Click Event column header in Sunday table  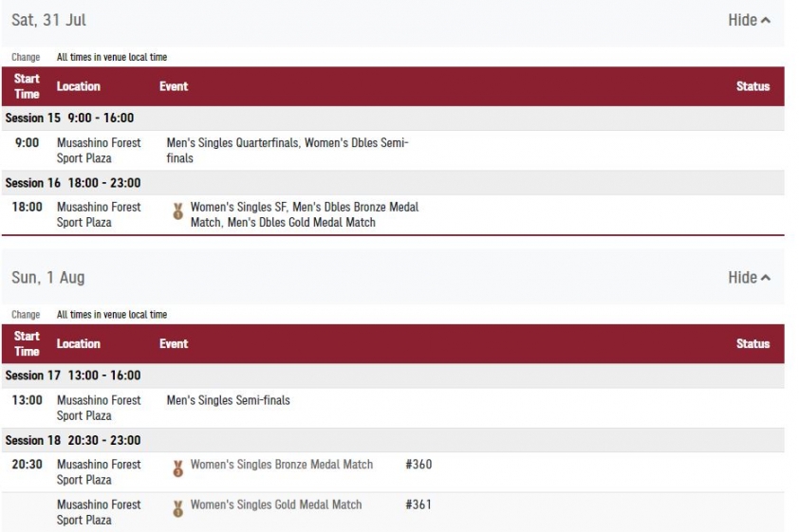click(x=174, y=344)
